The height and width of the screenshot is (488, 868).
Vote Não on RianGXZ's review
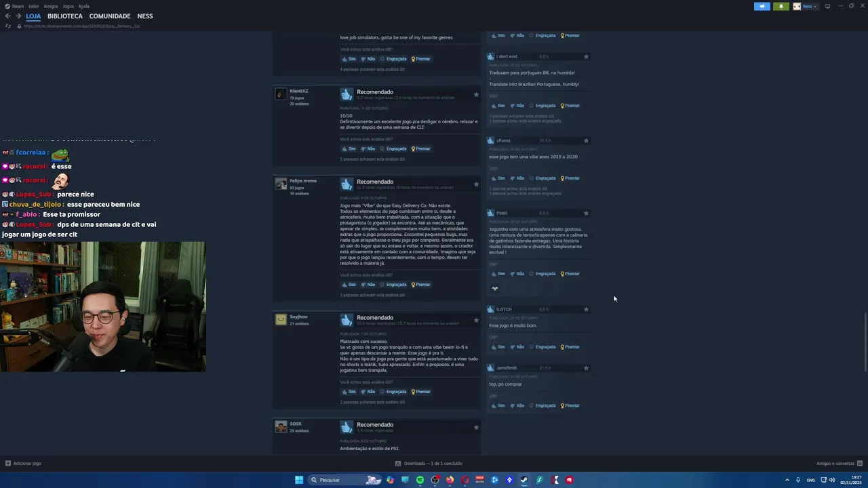point(368,148)
